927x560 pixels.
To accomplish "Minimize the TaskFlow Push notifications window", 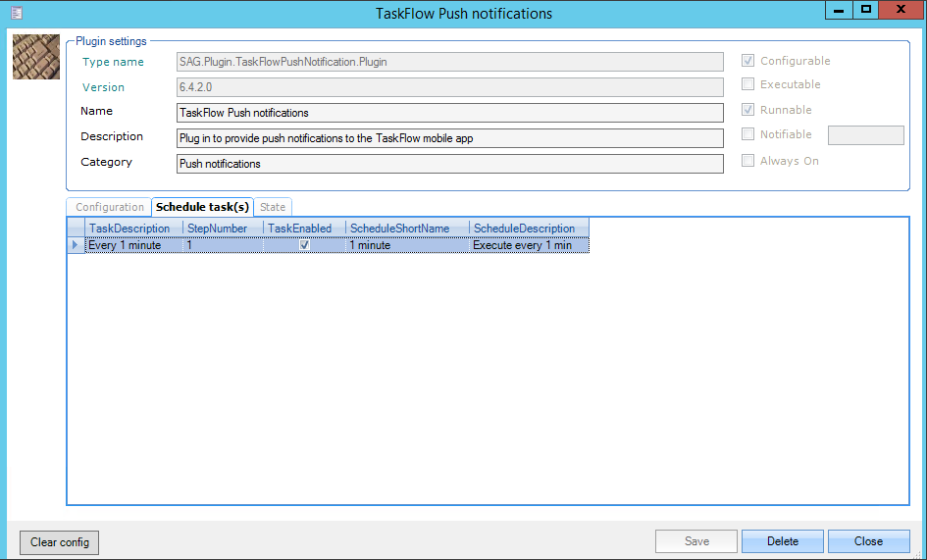I will [839, 10].
